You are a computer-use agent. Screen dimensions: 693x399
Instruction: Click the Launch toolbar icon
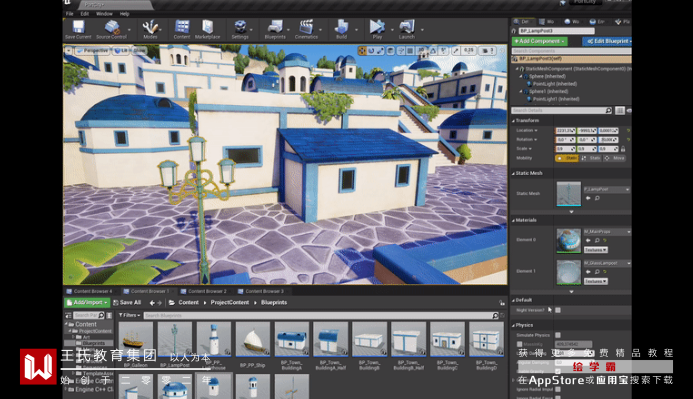tap(407, 30)
